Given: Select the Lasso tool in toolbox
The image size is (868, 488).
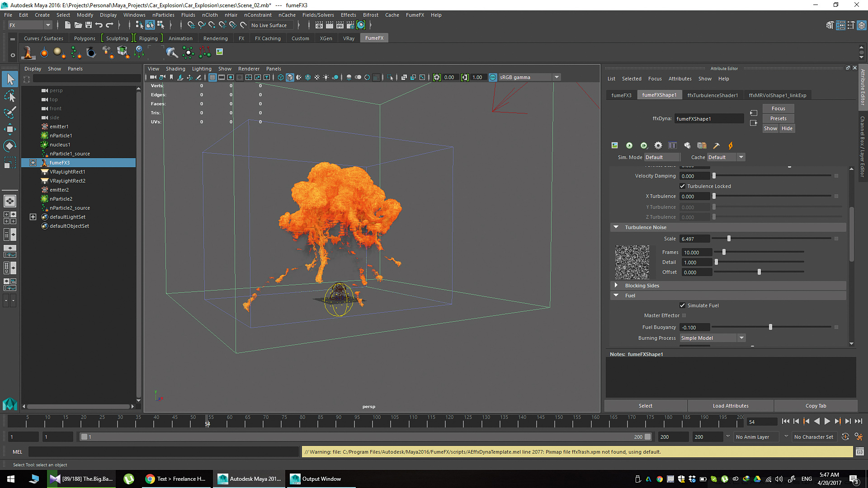Looking at the screenshot, I should click(x=10, y=96).
